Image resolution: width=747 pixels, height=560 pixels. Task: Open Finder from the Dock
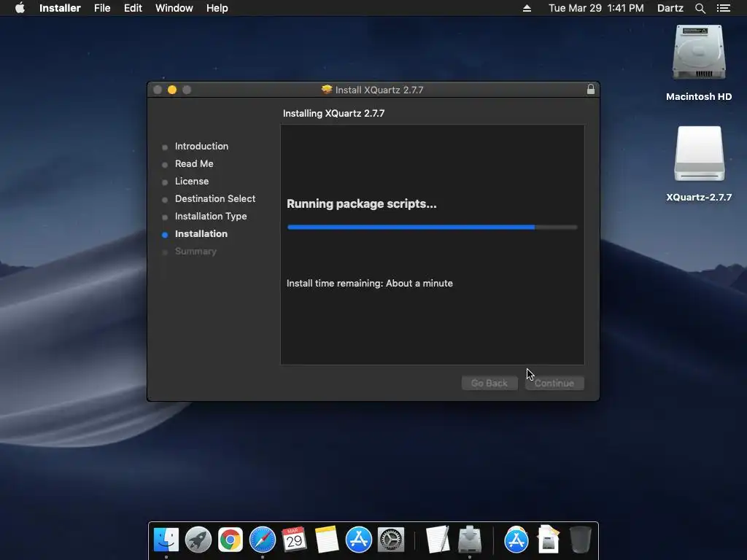pos(166,540)
